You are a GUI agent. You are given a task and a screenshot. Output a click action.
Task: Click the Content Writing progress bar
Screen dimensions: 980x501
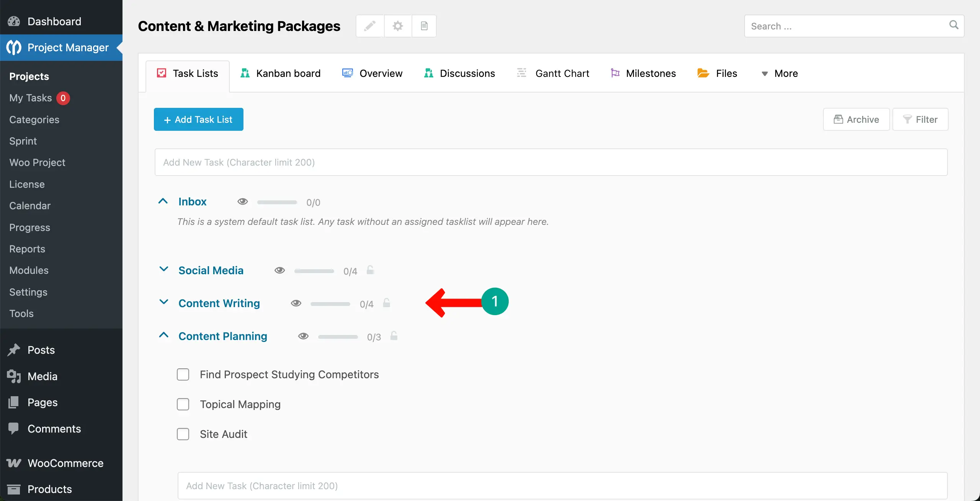(330, 304)
